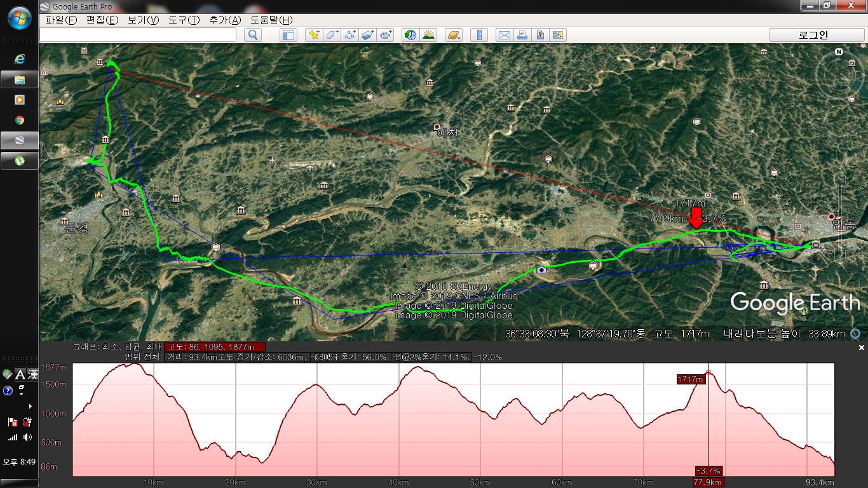Image resolution: width=868 pixels, height=488 pixels.
Task: Open the 파일(F) menu
Action: point(62,20)
